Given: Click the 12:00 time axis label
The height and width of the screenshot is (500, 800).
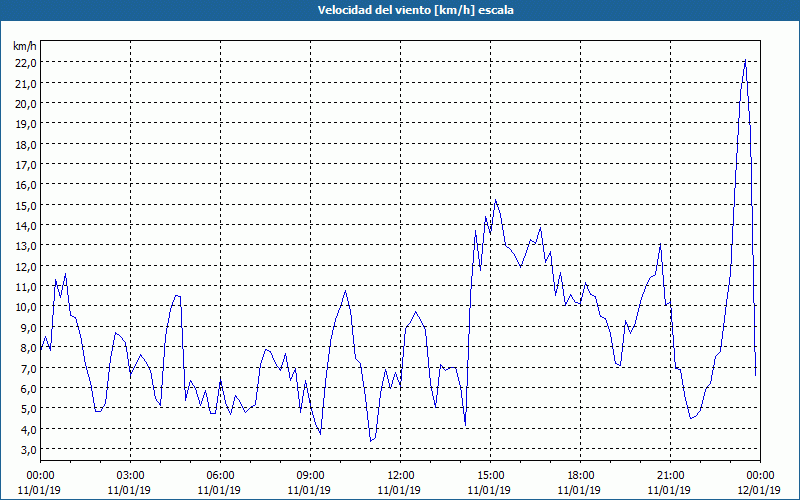Looking at the screenshot, I should pos(401,476).
